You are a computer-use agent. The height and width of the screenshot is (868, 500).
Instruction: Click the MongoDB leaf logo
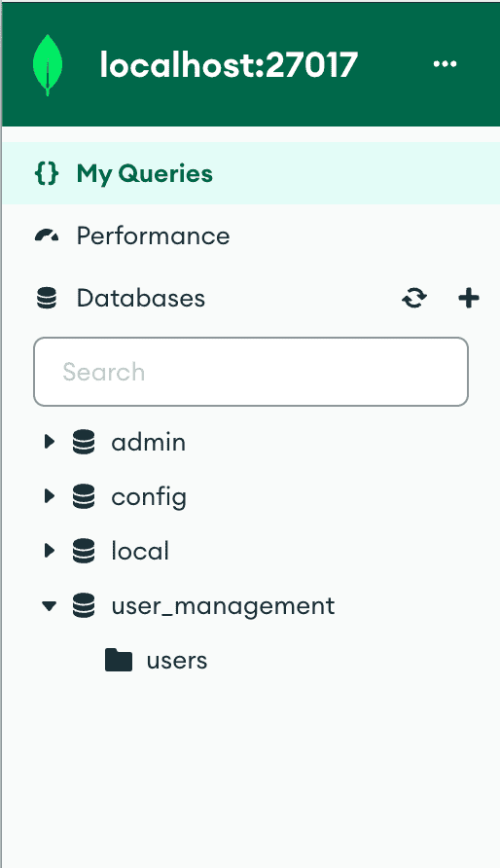click(48, 65)
